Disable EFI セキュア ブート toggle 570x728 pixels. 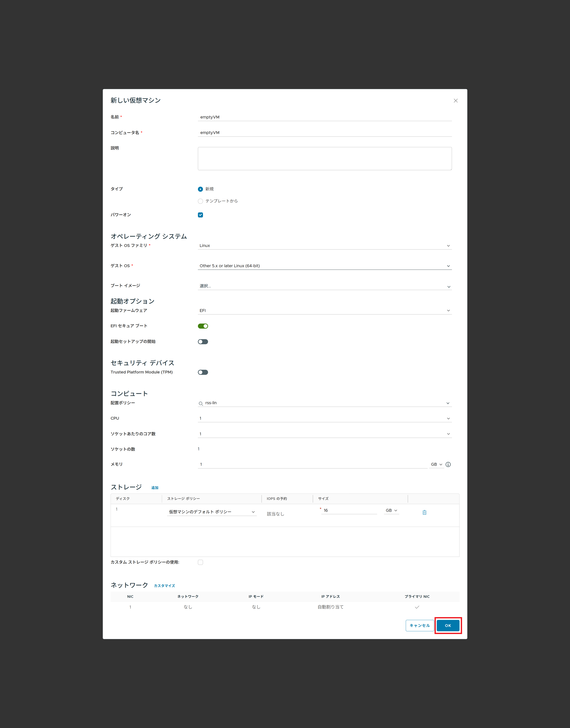coord(203,326)
